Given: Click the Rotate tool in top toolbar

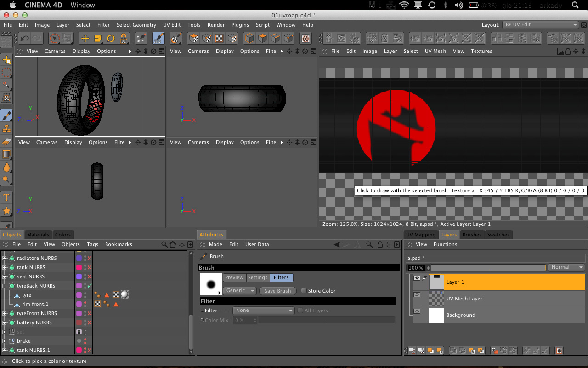Looking at the screenshot, I should [x=111, y=38].
